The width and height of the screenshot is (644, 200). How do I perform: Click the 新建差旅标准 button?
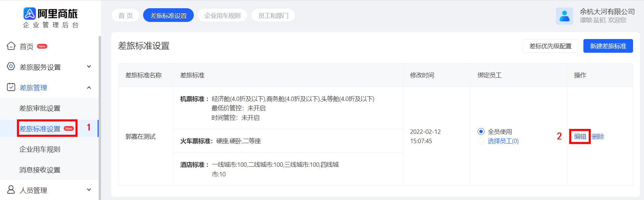608,46
